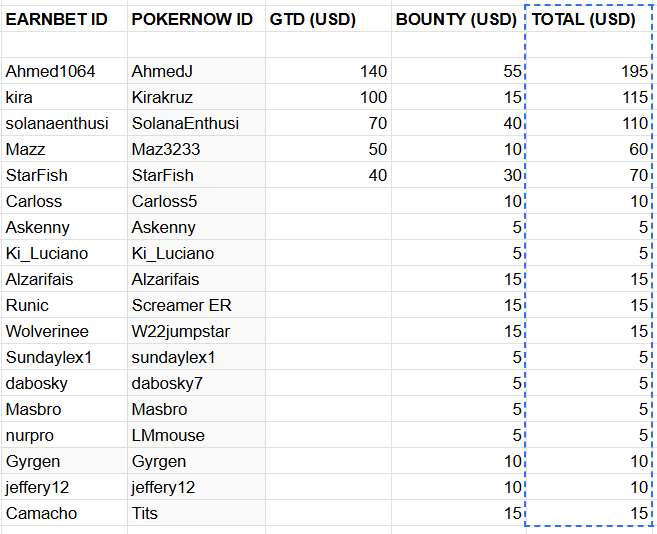Select the Camacho cell
Image resolution: width=657 pixels, height=534 pixels.
pos(62,513)
